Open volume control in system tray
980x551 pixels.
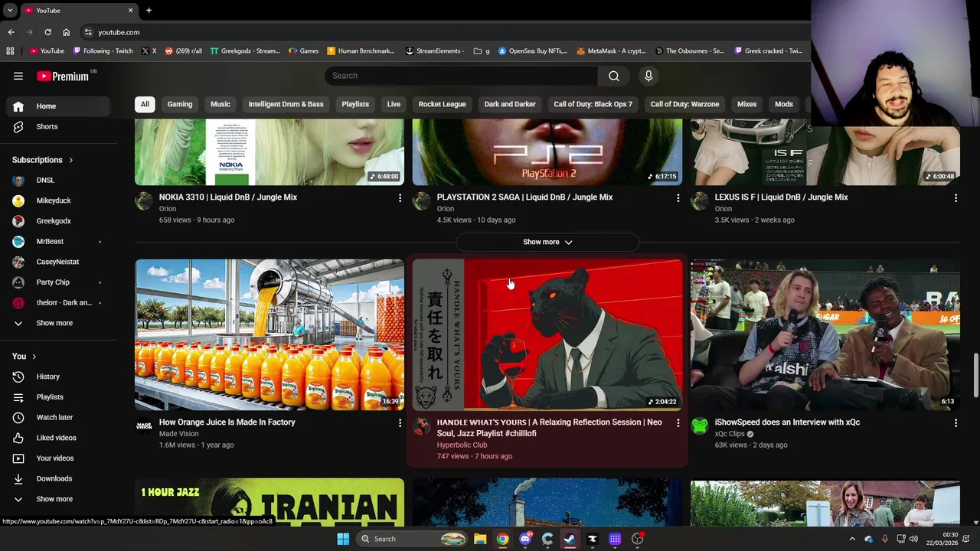(x=913, y=539)
